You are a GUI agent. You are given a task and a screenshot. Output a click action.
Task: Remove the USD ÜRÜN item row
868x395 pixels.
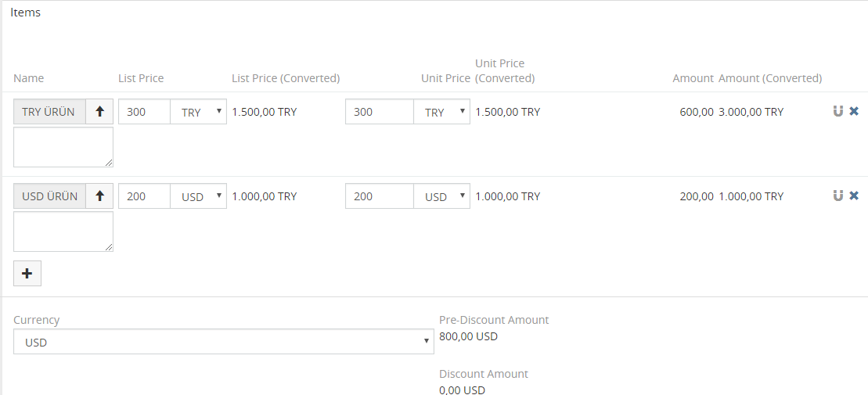point(854,196)
